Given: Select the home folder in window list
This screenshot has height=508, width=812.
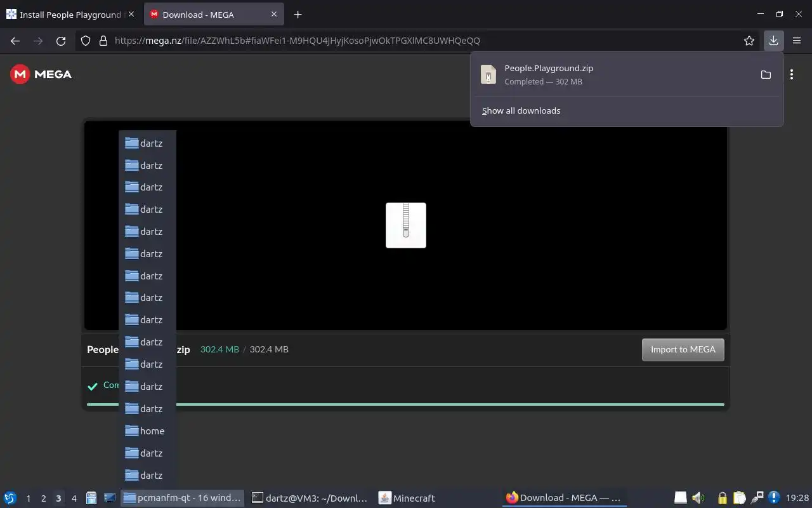Looking at the screenshot, I should tap(147, 431).
